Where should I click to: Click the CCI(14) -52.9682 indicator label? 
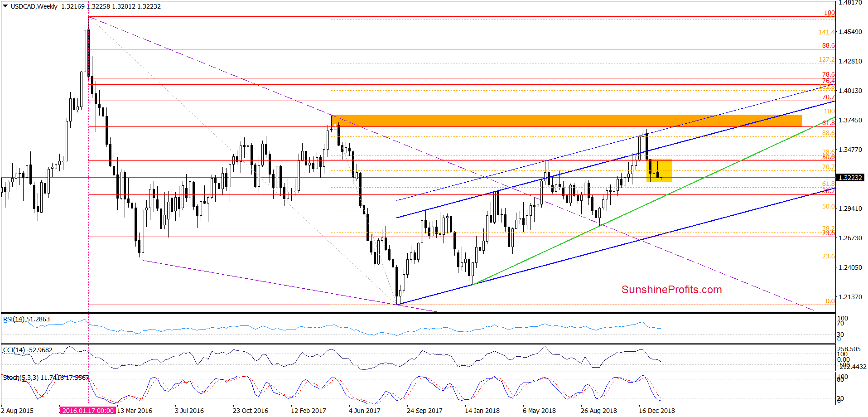pyautogui.click(x=28, y=350)
